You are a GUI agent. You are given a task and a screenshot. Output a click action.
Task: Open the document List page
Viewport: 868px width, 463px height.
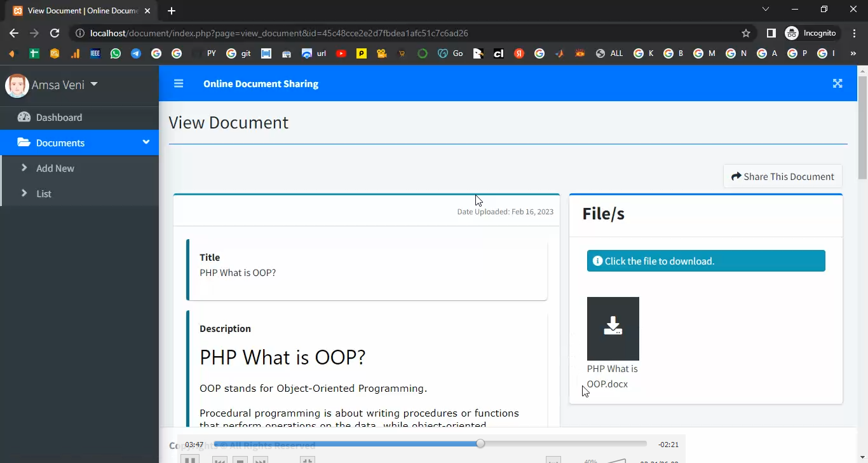coord(44,194)
